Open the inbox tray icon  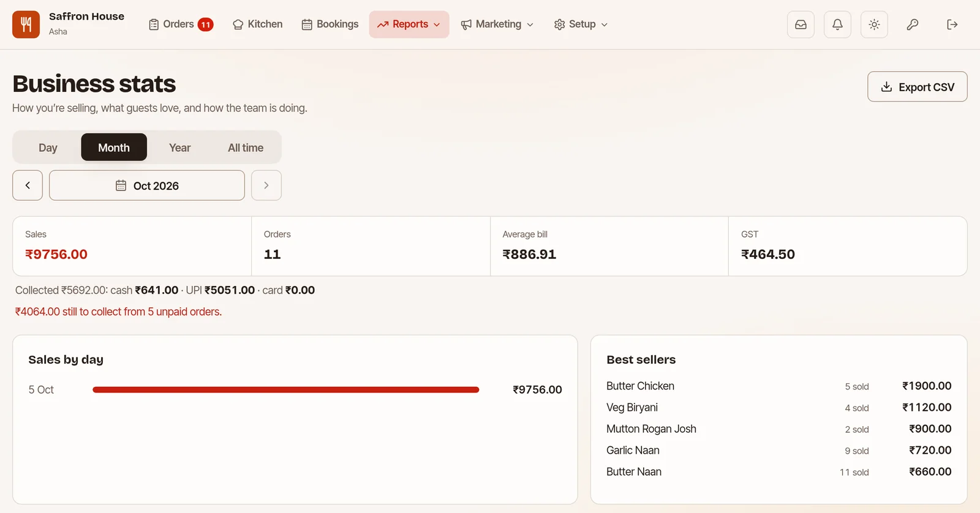[801, 24]
